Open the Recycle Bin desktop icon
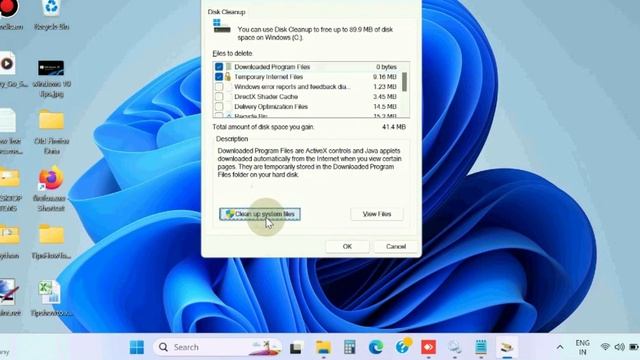The width and height of the screenshot is (640, 360). (51, 15)
